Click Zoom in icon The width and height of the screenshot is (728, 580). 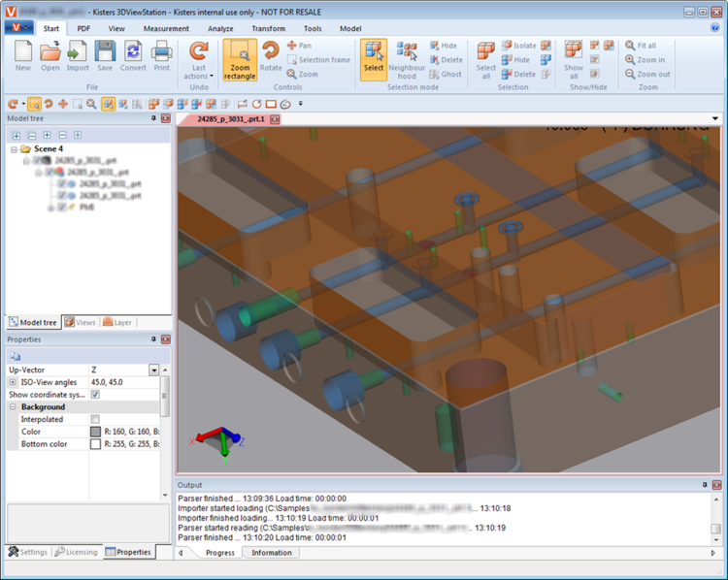pyautogui.click(x=645, y=60)
